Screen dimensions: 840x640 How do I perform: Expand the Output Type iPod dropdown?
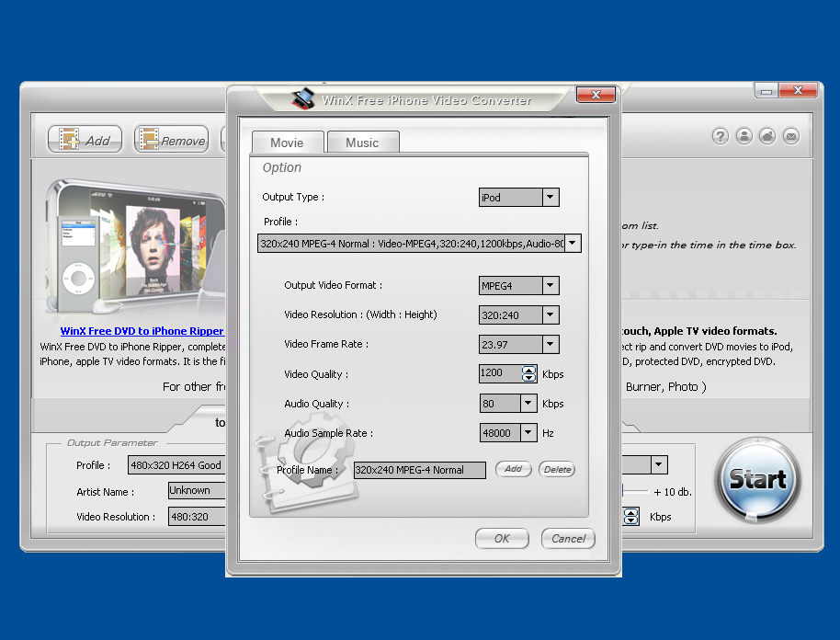click(551, 198)
